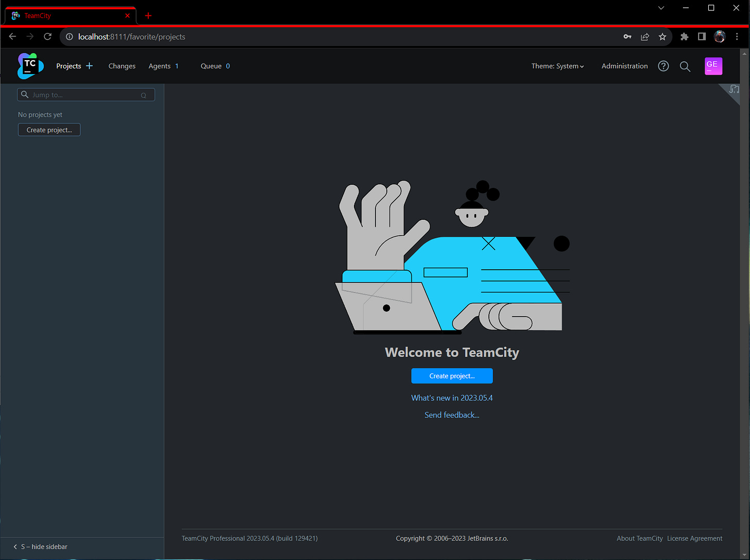This screenshot has width=750, height=560.
Task: Click blue Create project button
Action: pyautogui.click(x=452, y=376)
